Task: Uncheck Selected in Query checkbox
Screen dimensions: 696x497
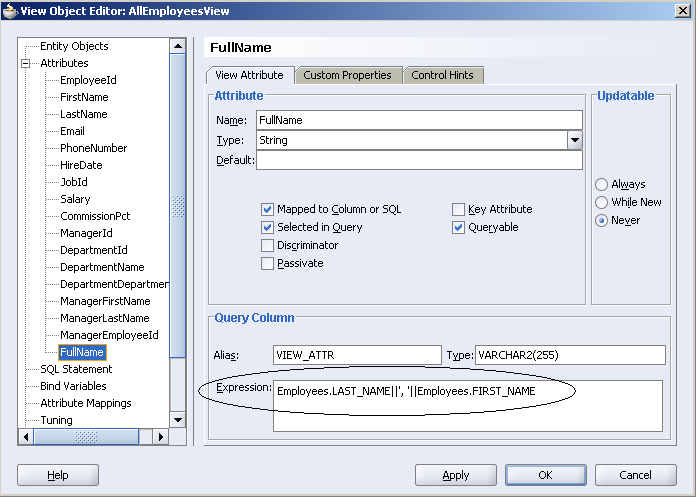Action: pos(267,228)
